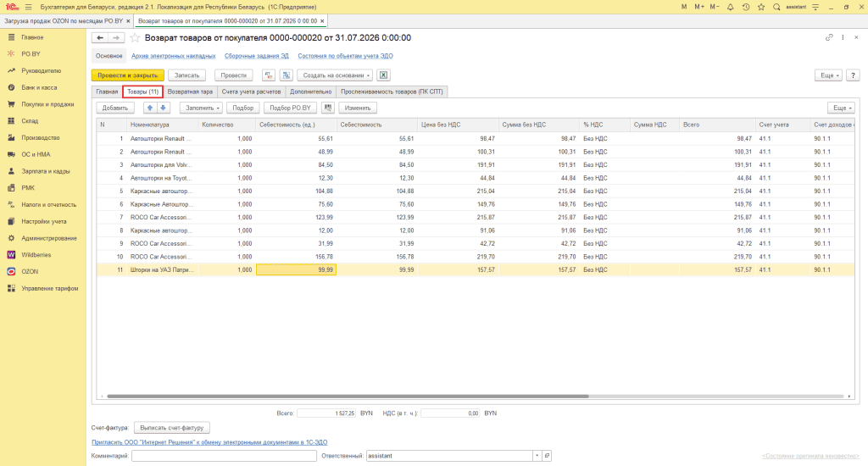Click the Записать button
868x466 pixels.
[x=187, y=75]
